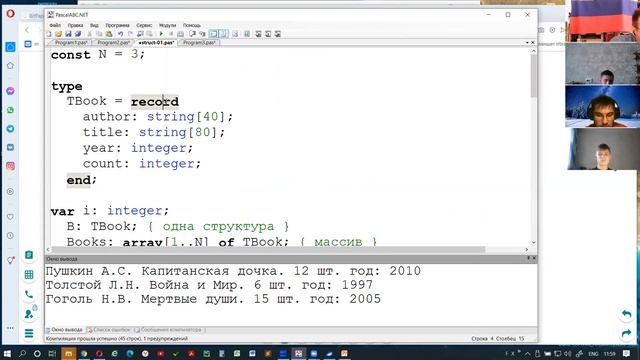Click the Opera logo in the sidebar
The height and width of the screenshot is (360, 640).
[x=10, y=14]
